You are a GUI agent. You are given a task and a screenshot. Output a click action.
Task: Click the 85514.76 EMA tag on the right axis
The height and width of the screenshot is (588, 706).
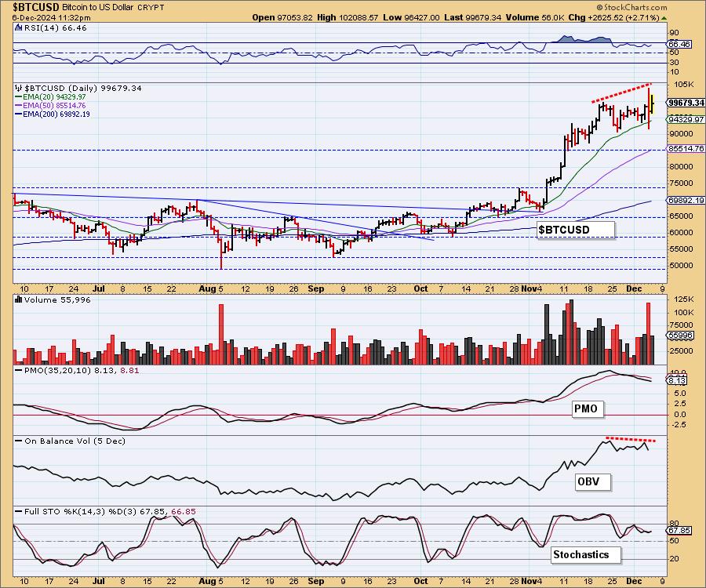point(686,148)
